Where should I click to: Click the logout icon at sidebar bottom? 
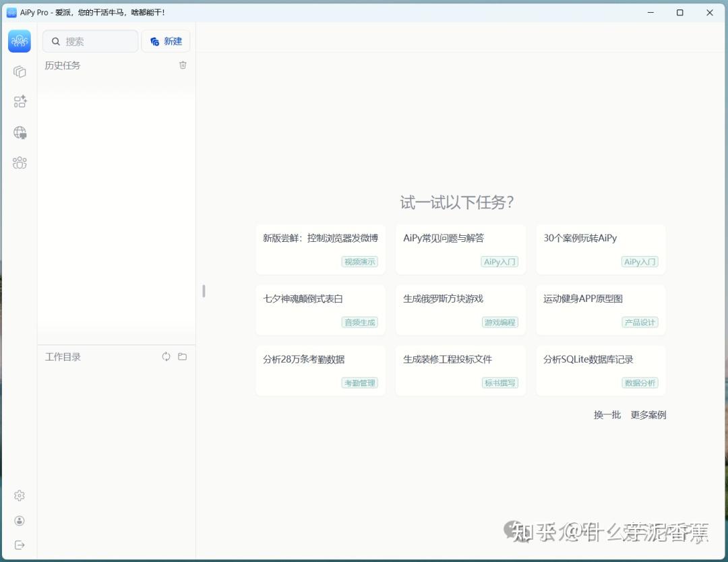[20, 545]
